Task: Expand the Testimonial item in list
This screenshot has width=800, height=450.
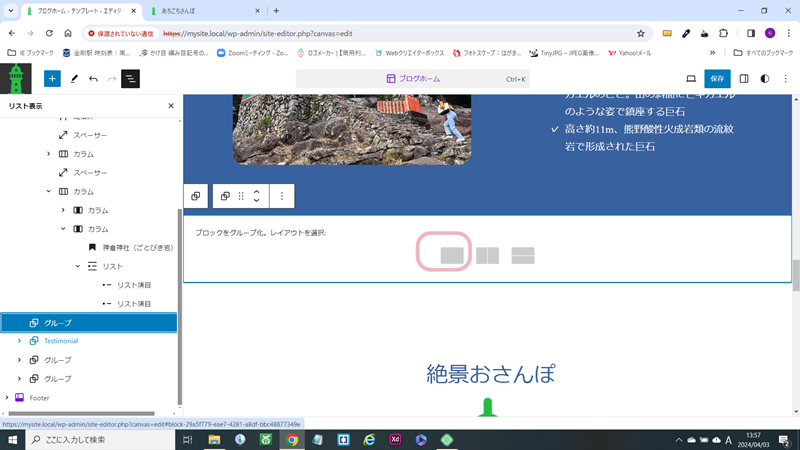Action: (x=19, y=341)
